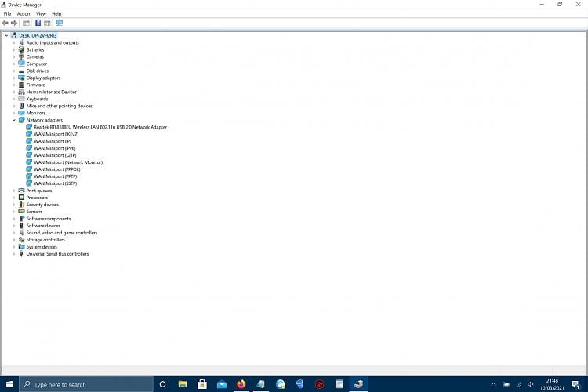The width and height of the screenshot is (588, 392).
Task: Collapse the Network adapters category arrow
Action: (14, 120)
